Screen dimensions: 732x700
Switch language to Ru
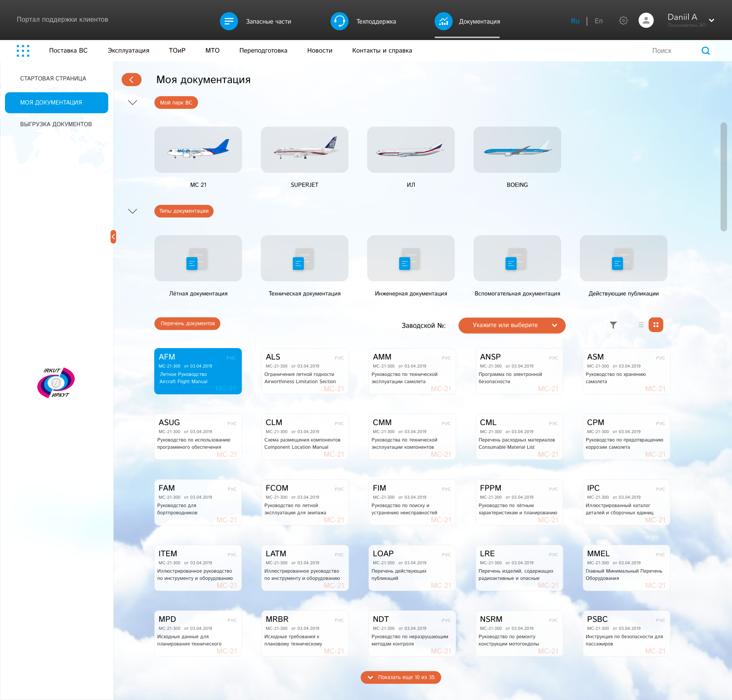[575, 21]
